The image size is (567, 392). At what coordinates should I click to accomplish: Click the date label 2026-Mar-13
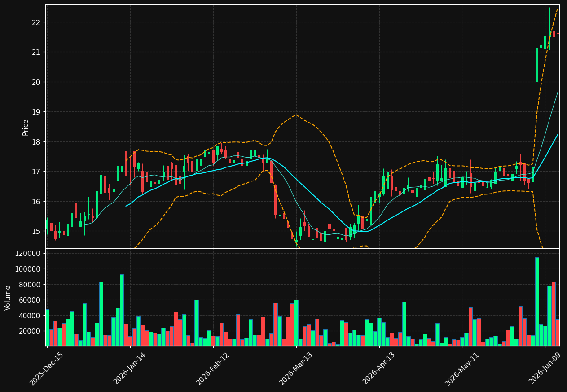pyautogui.click(x=295, y=369)
